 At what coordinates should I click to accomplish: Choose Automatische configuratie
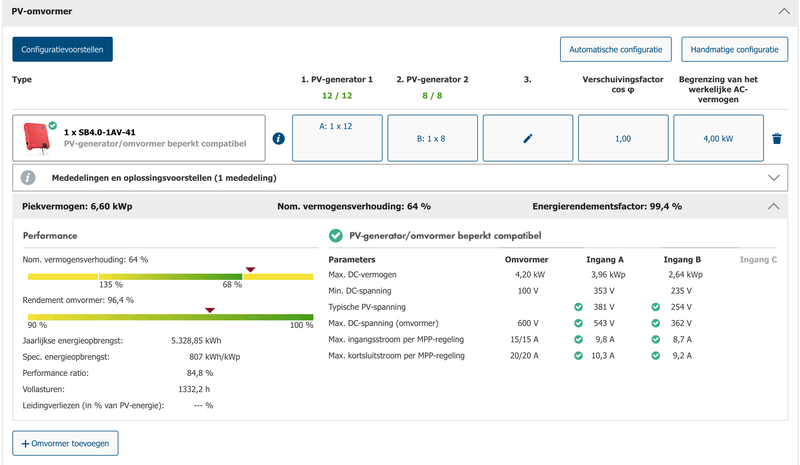click(615, 49)
